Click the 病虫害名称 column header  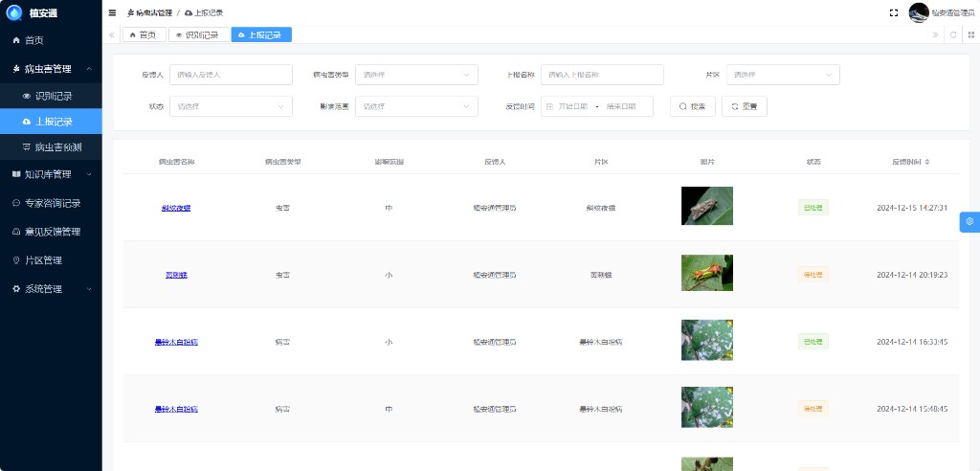[176, 162]
